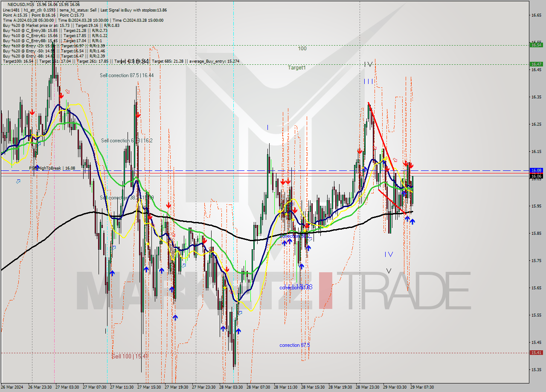Select the 'Buy %10 @ C_Entry88: 15.45' line
Viewport: 546px width, 392px height.
(52, 40)
